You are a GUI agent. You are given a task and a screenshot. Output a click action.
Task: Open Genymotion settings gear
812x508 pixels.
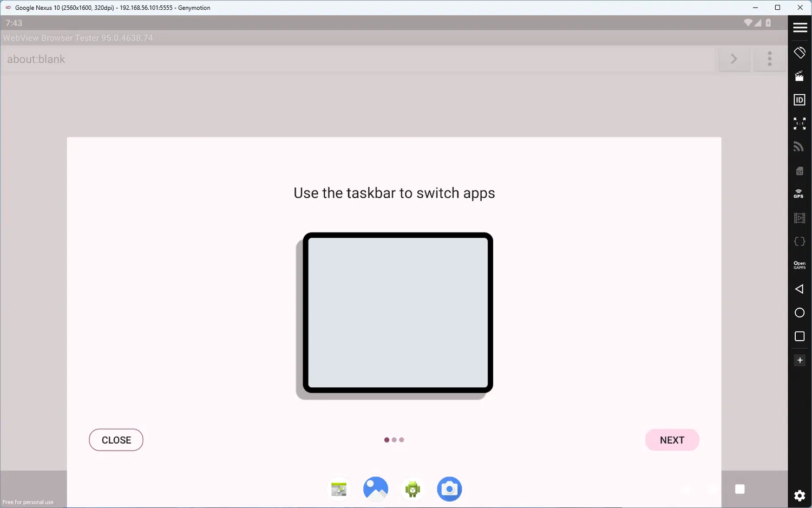(800, 496)
